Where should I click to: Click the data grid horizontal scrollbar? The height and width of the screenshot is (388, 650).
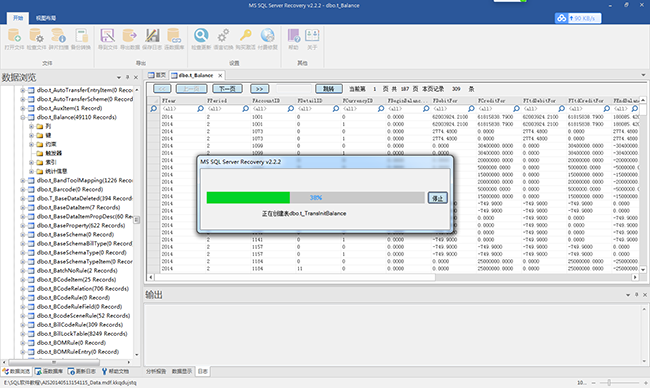pos(294,277)
